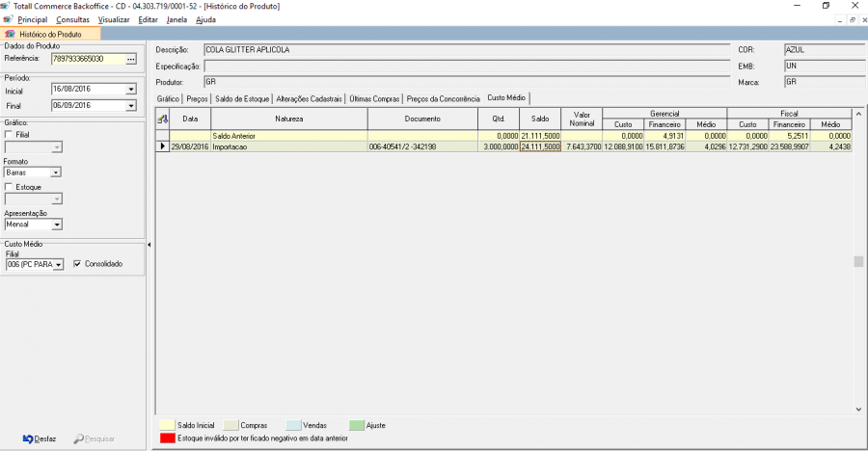Click the app icon in the menu bar
868x451 pixels.
coord(8,19)
